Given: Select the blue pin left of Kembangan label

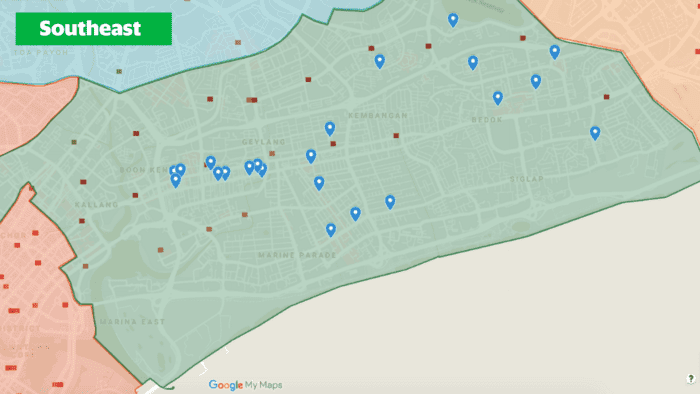Looking at the screenshot, I should (330, 129).
